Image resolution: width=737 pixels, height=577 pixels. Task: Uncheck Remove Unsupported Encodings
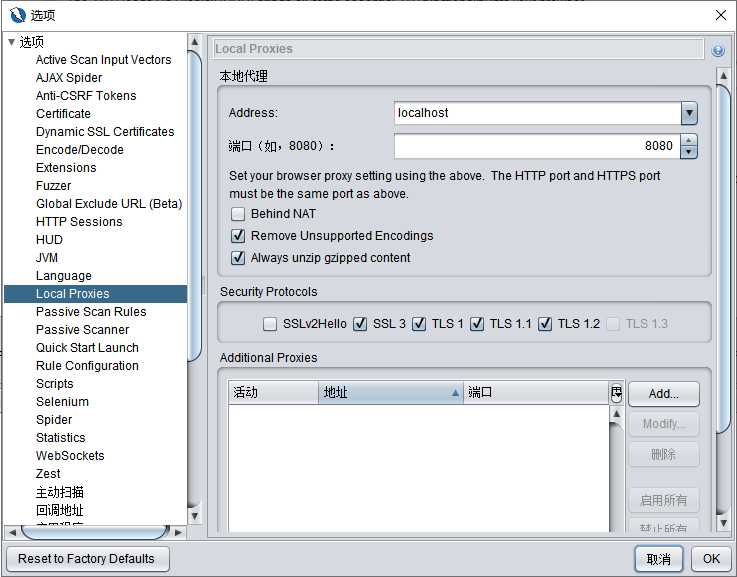click(238, 236)
